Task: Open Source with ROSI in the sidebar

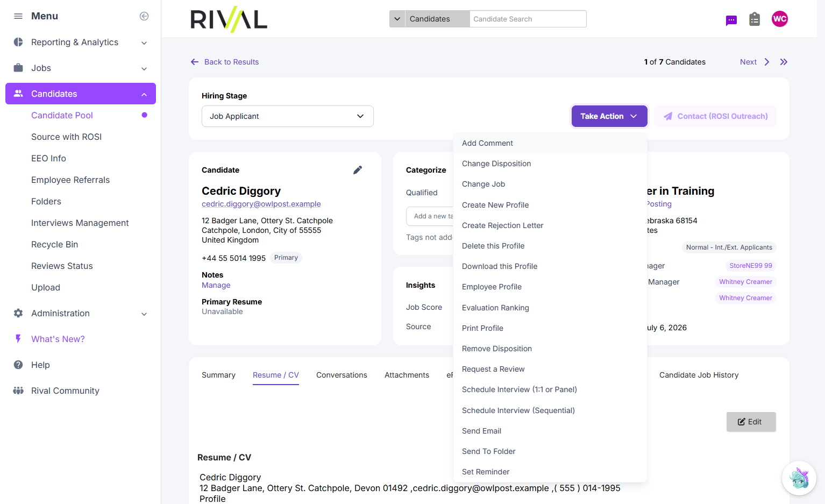Action: (x=66, y=137)
